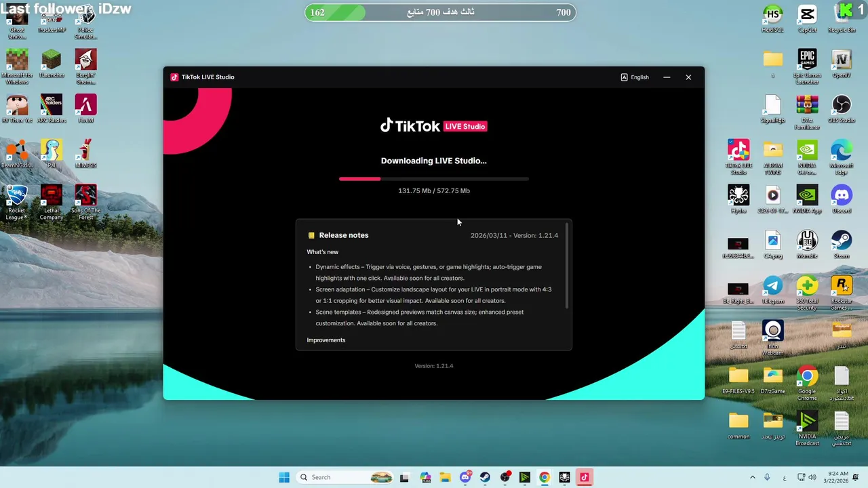Open the 'common' folder on desktop
868x488 pixels.
click(x=738, y=426)
